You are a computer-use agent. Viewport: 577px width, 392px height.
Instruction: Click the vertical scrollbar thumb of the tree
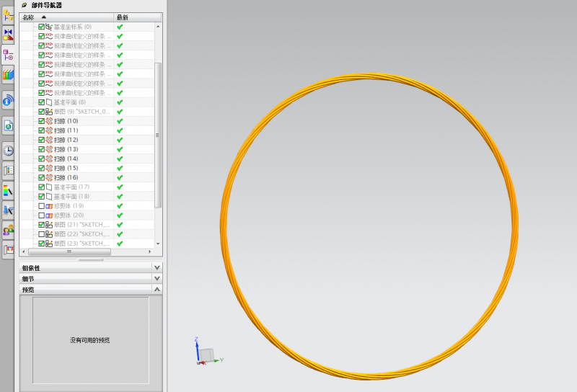click(158, 135)
